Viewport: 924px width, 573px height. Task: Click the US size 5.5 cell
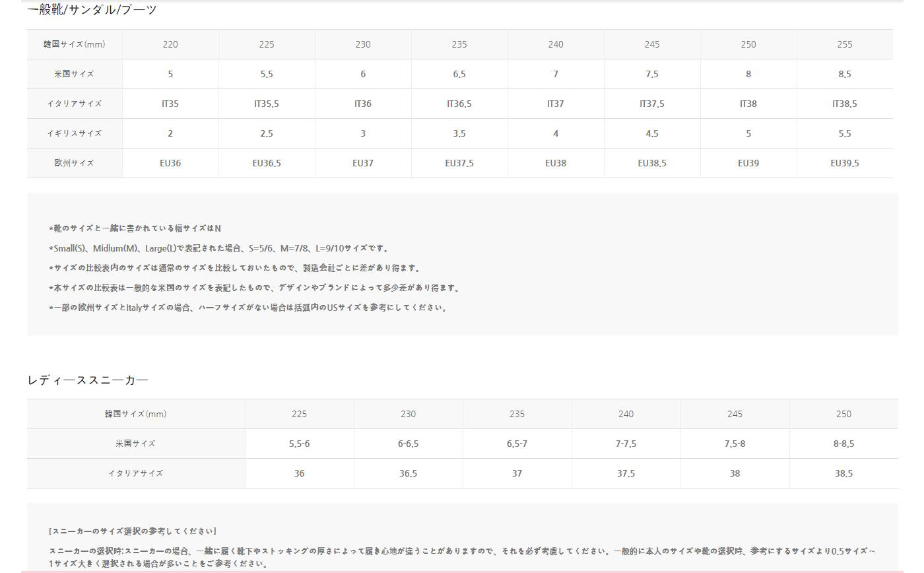(266, 74)
